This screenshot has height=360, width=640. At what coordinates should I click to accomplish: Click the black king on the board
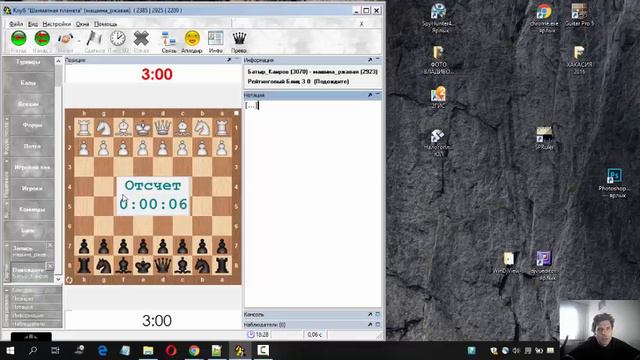pyautogui.click(x=143, y=266)
